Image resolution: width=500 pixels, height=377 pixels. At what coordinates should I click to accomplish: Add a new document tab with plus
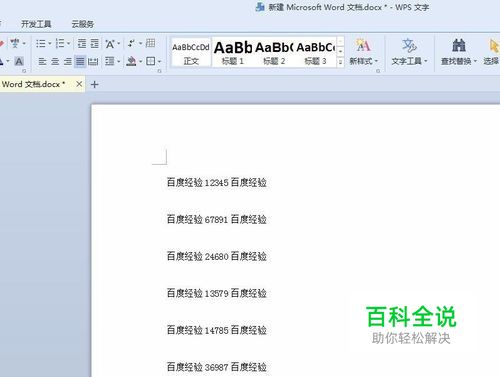click(94, 85)
